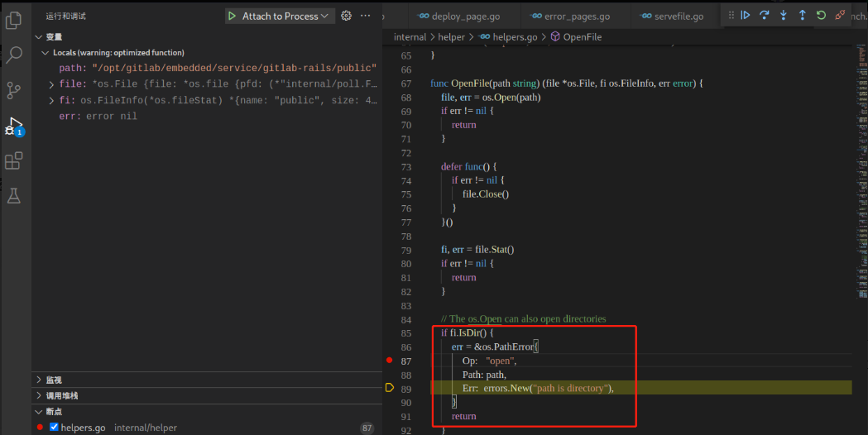
Task: Click breakpoint line badge 87
Action: pyautogui.click(x=367, y=428)
